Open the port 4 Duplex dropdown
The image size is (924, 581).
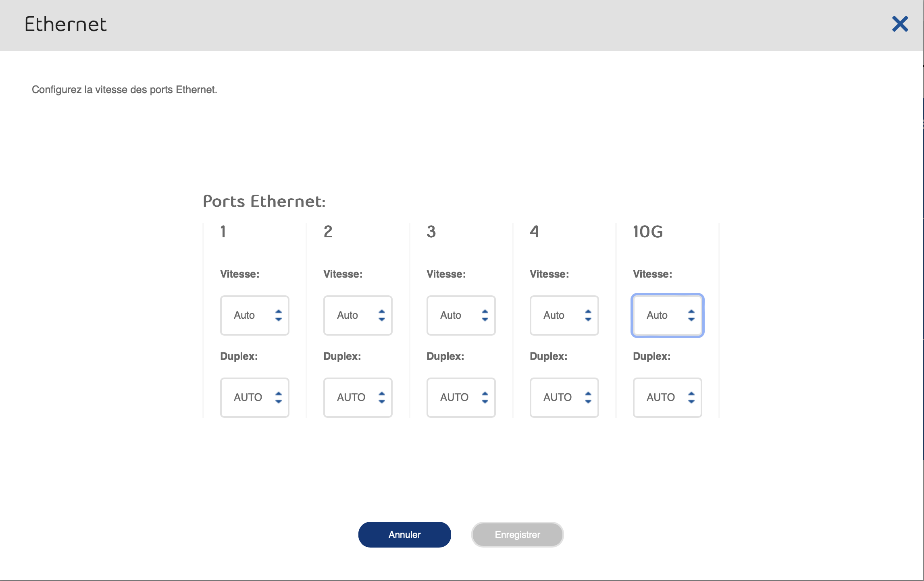point(560,398)
